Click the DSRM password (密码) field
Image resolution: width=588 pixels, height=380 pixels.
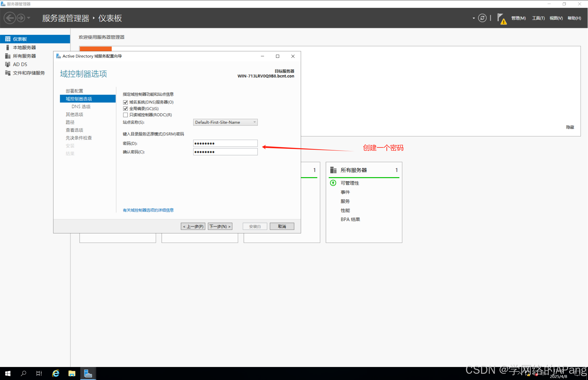tap(225, 143)
